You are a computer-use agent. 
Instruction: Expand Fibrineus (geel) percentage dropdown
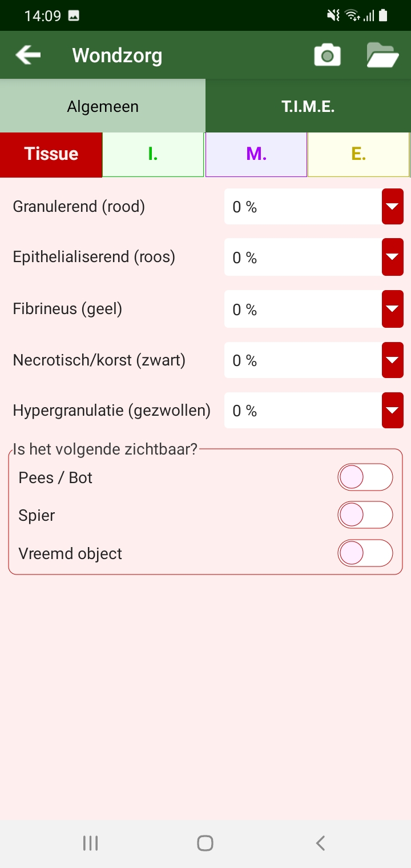(392, 309)
